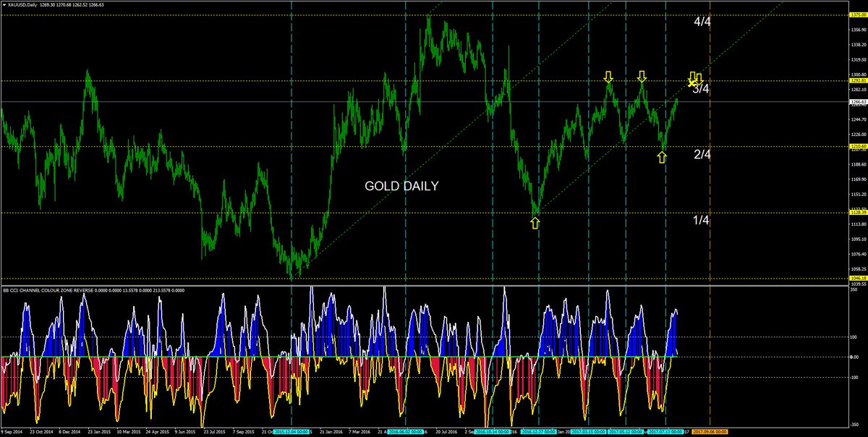Click the 2016.12.27 highlighted date marker
868x437 pixels.
click(x=539, y=432)
